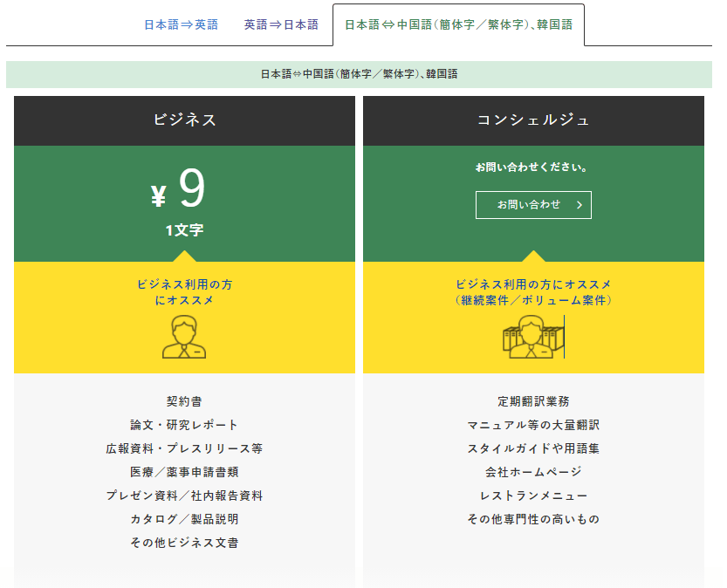Click the businessman icon in ビジネス card
This screenshot has height=588, width=727.
[x=184, y=337]
